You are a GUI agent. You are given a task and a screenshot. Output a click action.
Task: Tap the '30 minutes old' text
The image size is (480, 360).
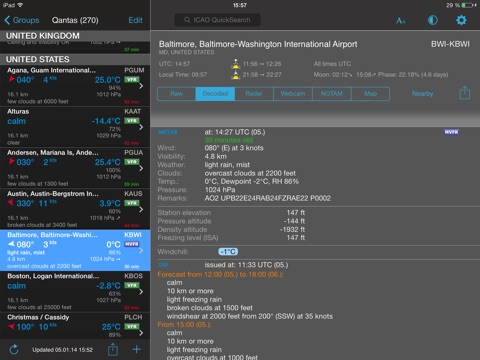click(229, 140)
